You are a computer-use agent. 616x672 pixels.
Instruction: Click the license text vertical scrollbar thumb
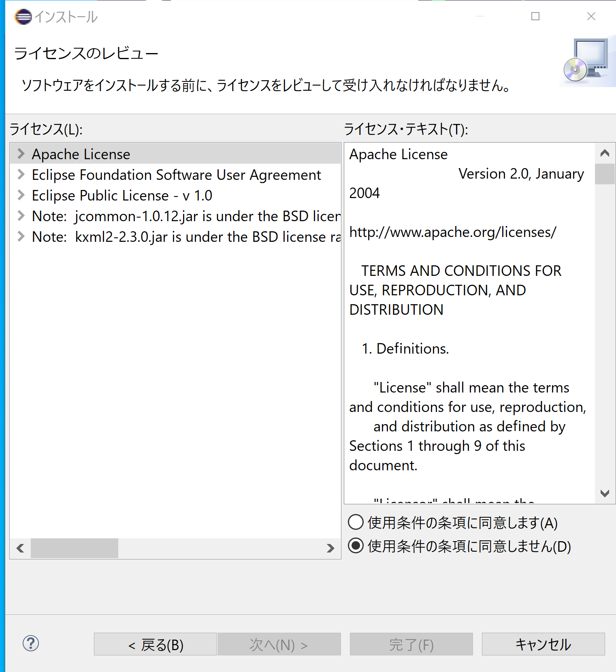click(605, 174)
